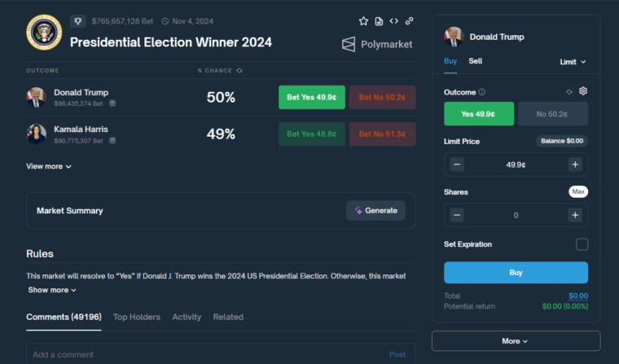
Task: Select the Yes 49.9¢ outcome
Action: pyautogui.click(x=479, y=114)
